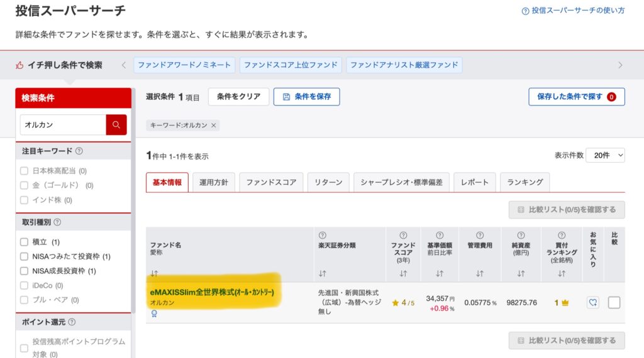The width and height of the screenshot is (644, 358).
Task: Click help icon above 管理費用 column
Action: coord(480,235)
